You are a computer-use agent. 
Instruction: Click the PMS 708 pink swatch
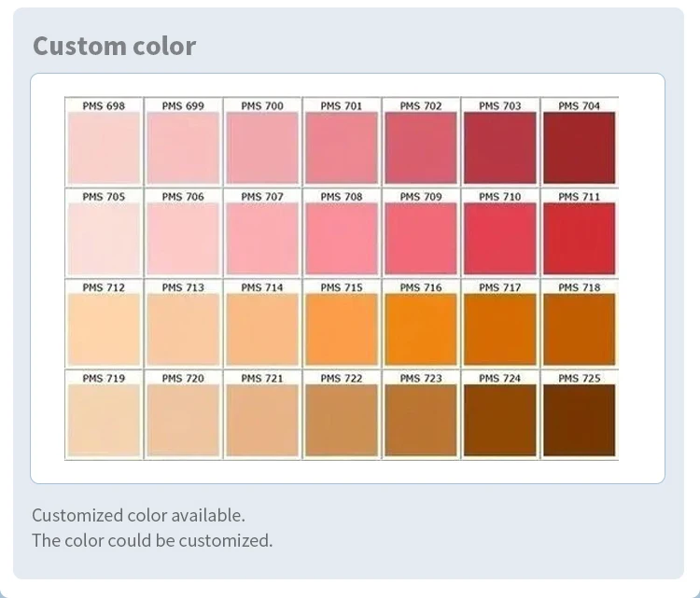pos(342,239)
